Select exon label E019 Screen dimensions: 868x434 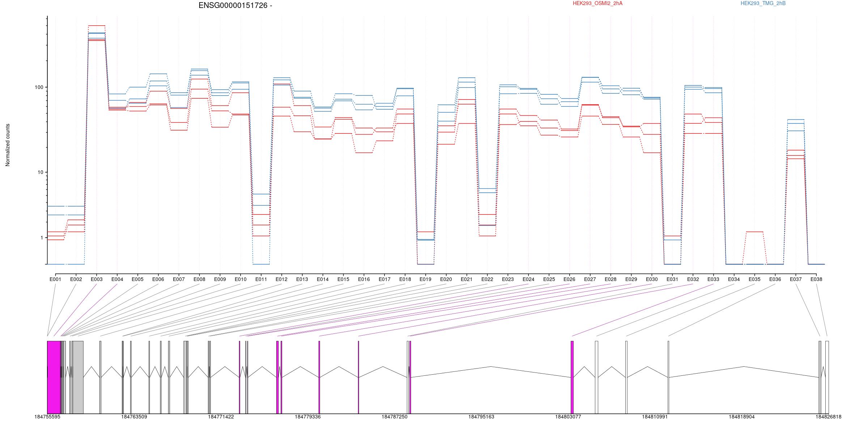tap(425, 279)
